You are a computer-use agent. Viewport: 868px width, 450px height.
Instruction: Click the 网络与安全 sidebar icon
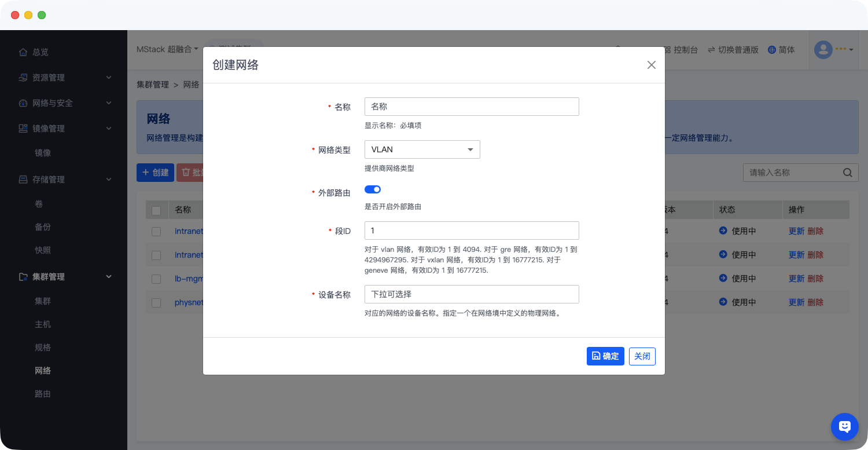click(x=23, y=103)
